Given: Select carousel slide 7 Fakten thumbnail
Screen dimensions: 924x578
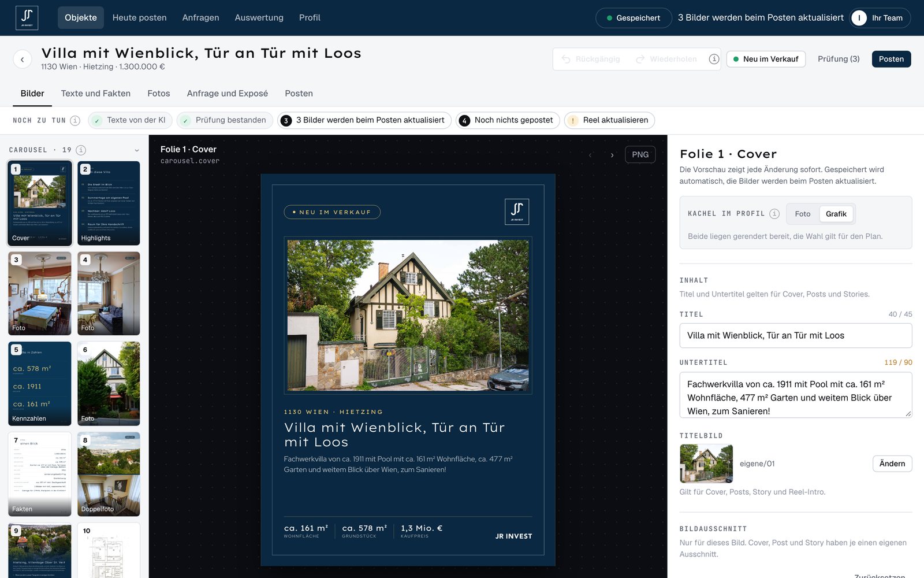Looking at the screenshot, I should [x=40, y=474].
